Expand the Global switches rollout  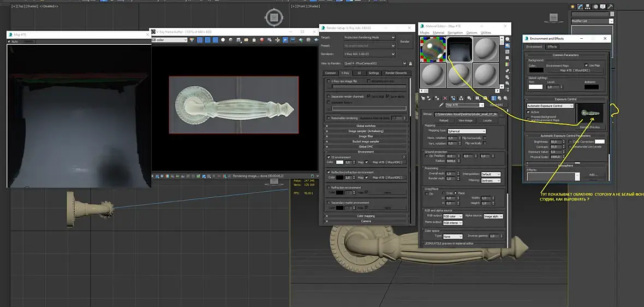coord(366,126)
